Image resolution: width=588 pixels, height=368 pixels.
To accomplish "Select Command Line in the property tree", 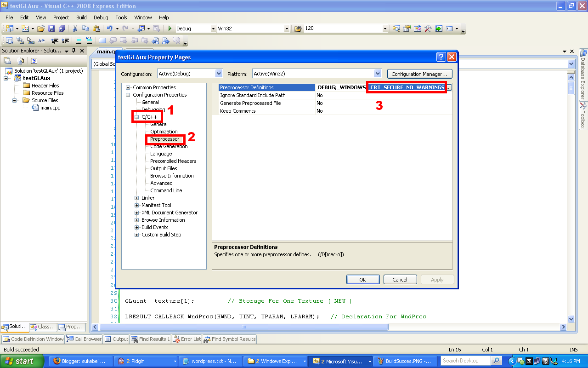I will click(x=166, y=190).
